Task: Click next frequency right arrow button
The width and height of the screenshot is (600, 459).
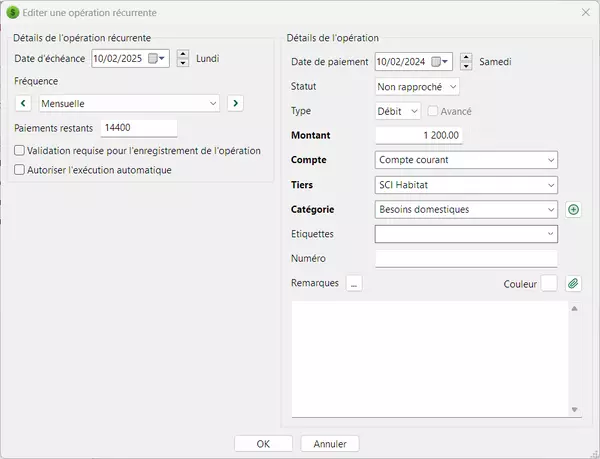Action: click(x=235, y=103)
